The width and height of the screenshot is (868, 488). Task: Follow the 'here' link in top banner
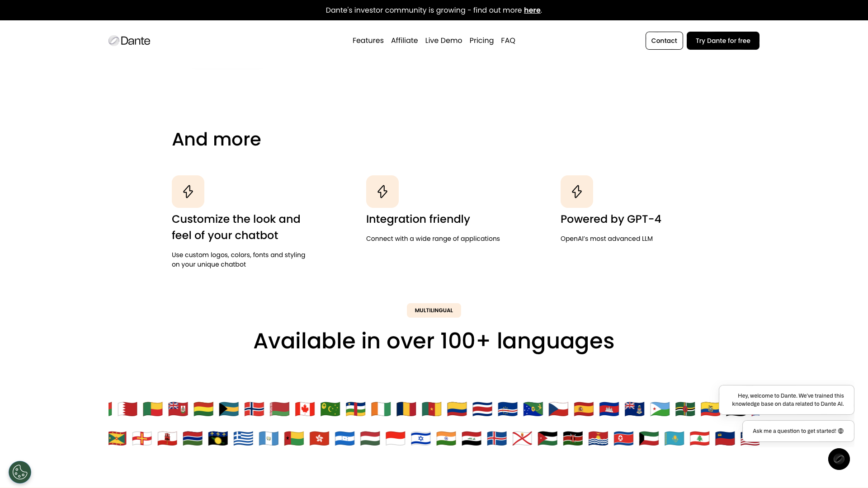click(532, 10)
